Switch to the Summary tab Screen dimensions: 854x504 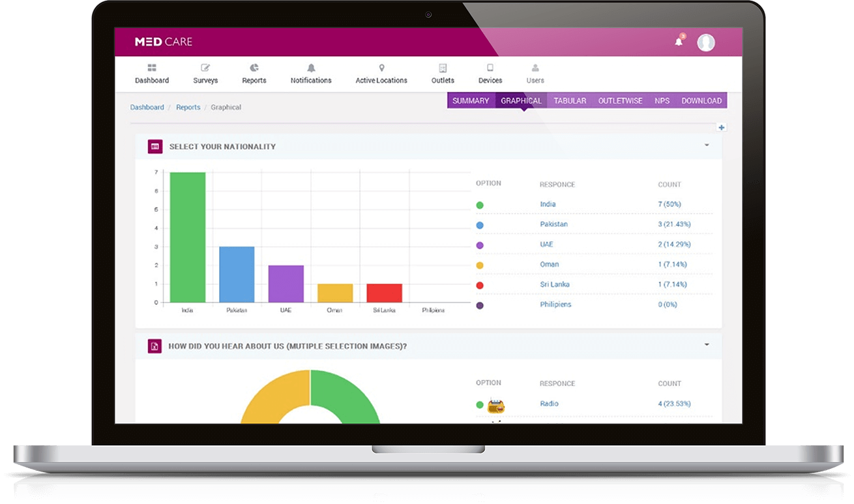click(471, 100)
